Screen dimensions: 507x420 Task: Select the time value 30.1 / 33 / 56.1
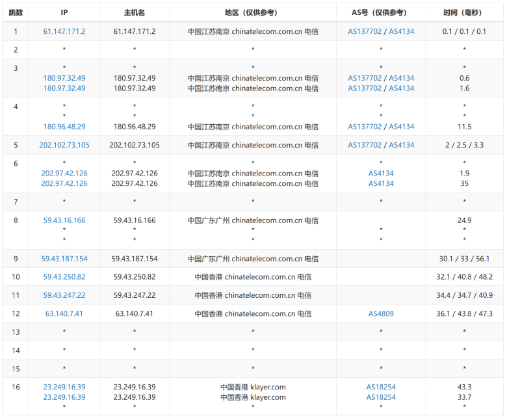(x=464, y=259)
